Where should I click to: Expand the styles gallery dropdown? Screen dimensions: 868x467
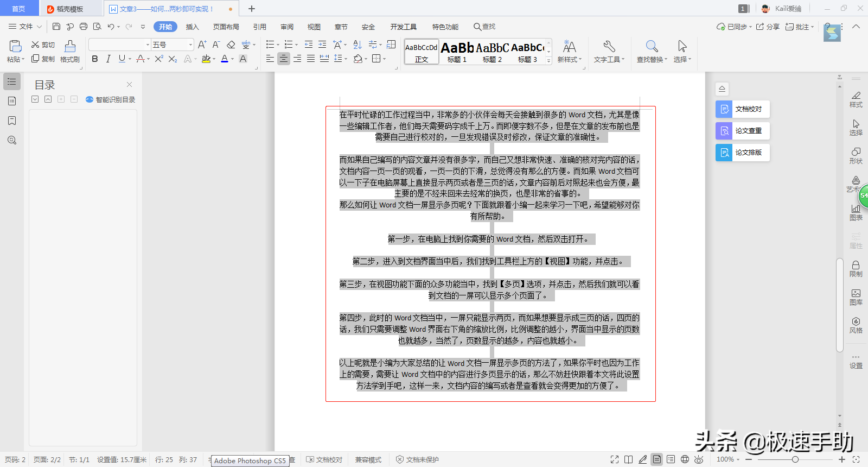coord(548,61)
